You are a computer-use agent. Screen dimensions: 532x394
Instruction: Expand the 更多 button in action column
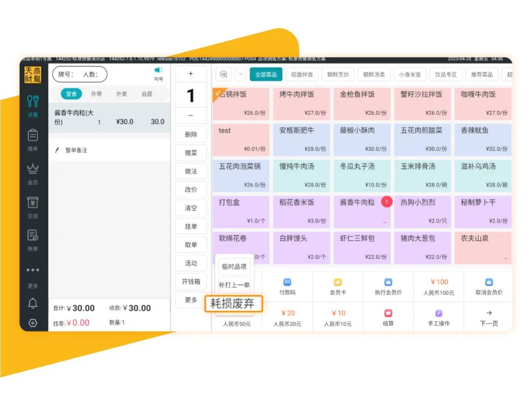(x=191, y=300)
